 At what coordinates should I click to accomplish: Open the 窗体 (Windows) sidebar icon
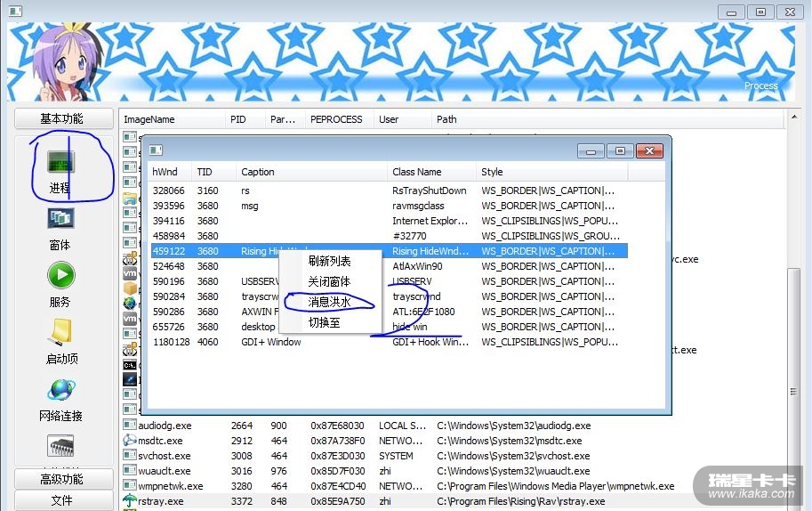[x=60, y=218]
